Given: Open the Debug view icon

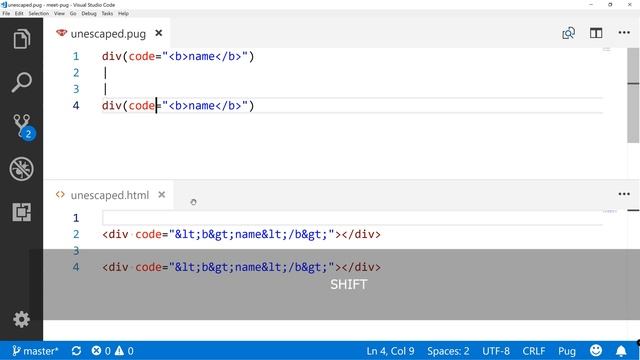Looking at the screenshot, I should pyautogui.click(x=21, y=169).
